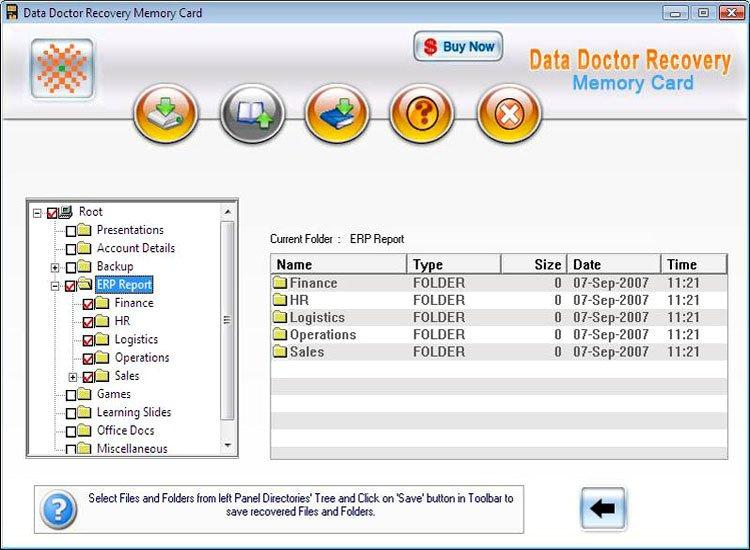This screenshot has height=550, width=750.
Task: Click the Office Docs folder icon in tree
Action: point(84,430)
